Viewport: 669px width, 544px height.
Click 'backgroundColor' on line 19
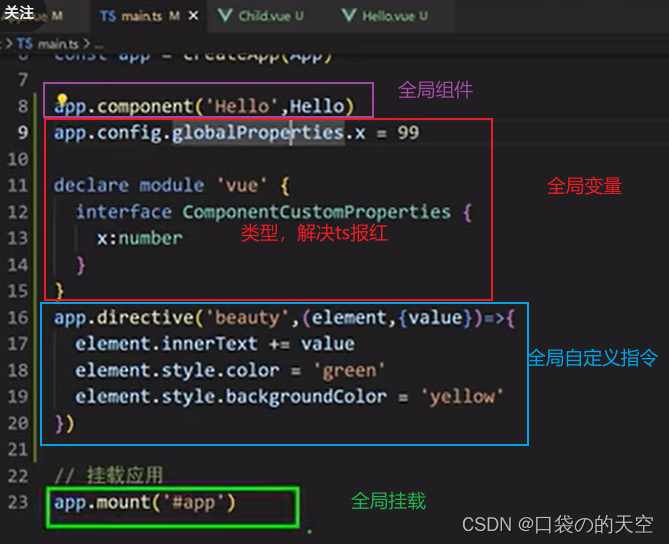tap(306, 397)
